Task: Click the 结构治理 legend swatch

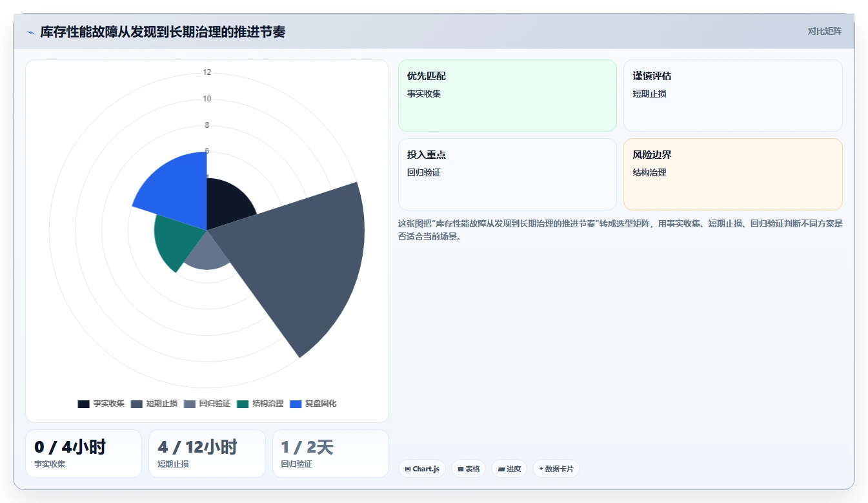Action: 243,404
